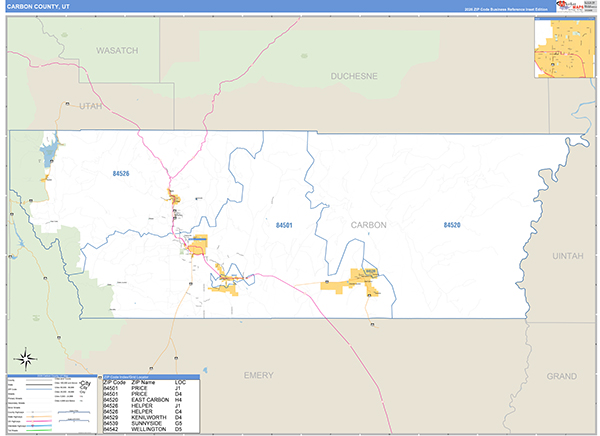Click the 84501 ZIP label on map

284,225
